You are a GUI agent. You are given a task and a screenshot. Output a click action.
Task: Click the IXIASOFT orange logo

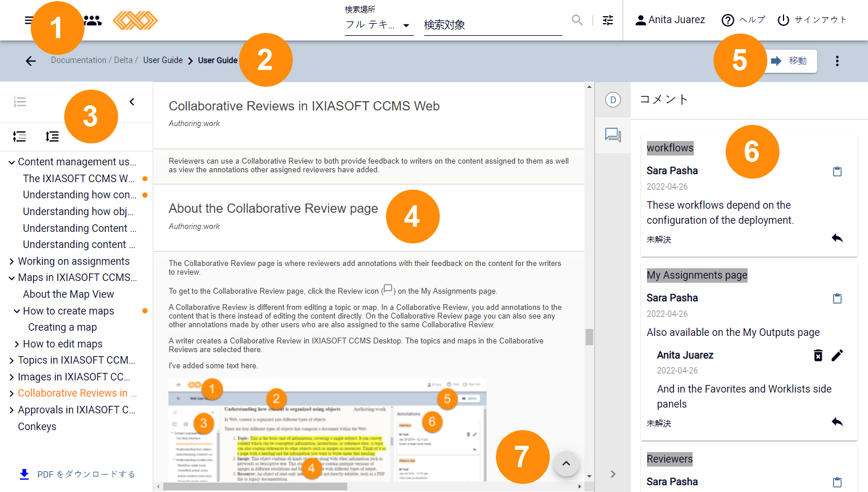coord(135,20)
